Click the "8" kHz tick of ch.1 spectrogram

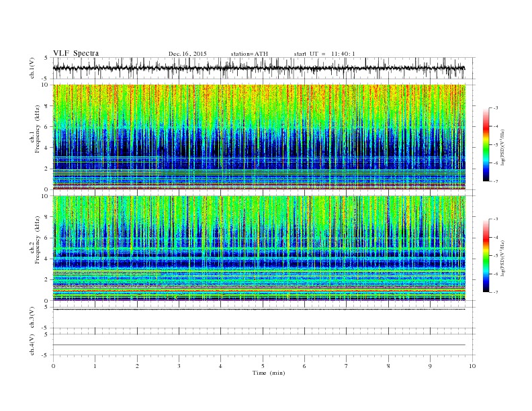(x=47, y=106)
